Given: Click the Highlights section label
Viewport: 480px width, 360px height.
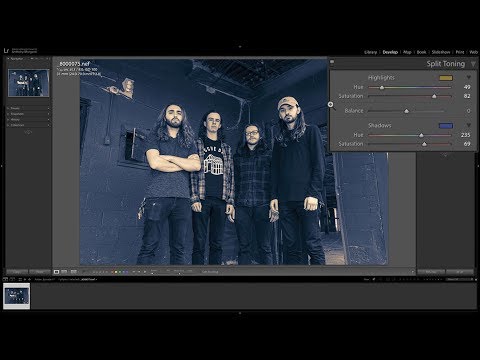Looking at the screenshot, I should [x=381, y=78].
